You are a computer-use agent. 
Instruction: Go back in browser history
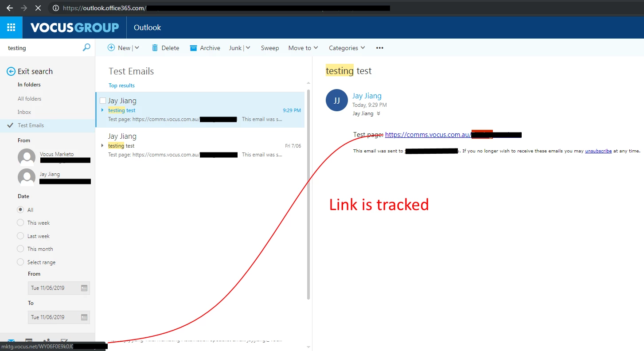(x=9, y=8)
